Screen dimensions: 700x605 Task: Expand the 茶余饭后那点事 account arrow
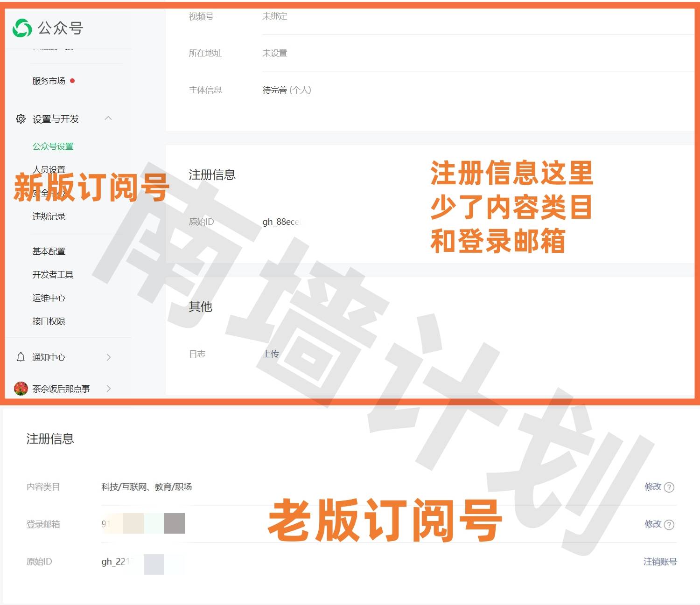108,389
